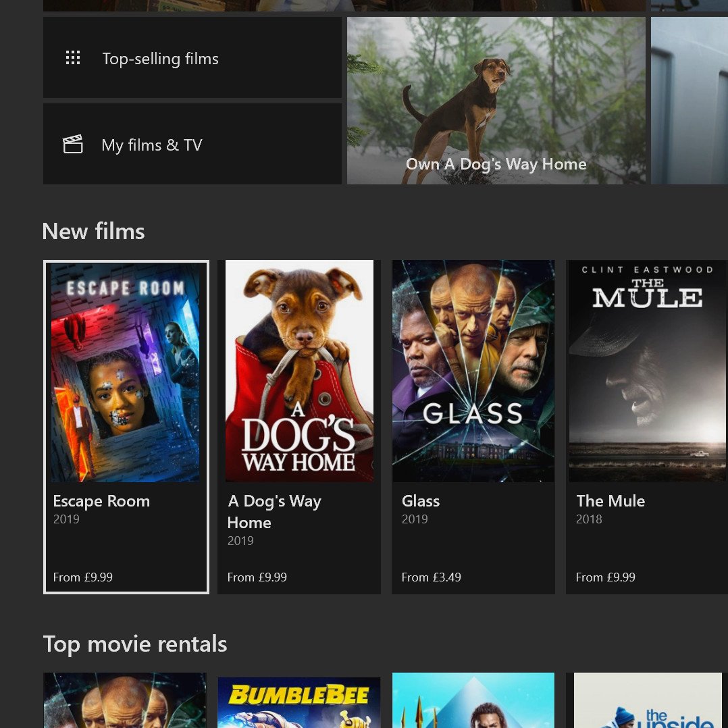Open The Upside rental poster
This screenshot has height=728, width=728.
pyautogui.click(x=648, y=700)
